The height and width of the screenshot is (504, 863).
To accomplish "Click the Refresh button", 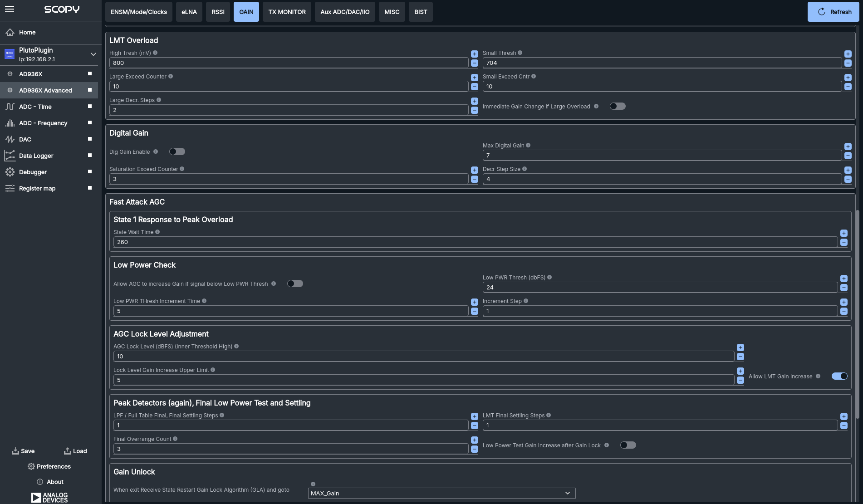I will tap(834, 12).
